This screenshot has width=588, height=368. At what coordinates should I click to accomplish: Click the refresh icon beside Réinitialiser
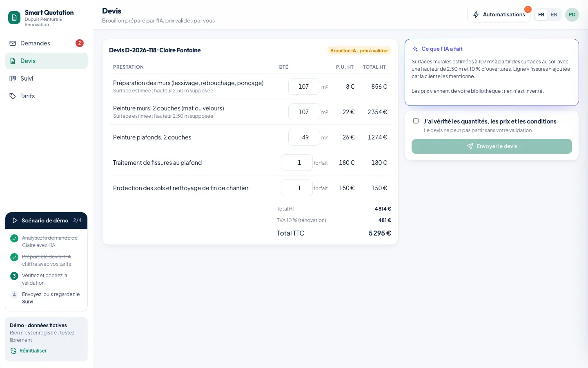coord(13,351)
